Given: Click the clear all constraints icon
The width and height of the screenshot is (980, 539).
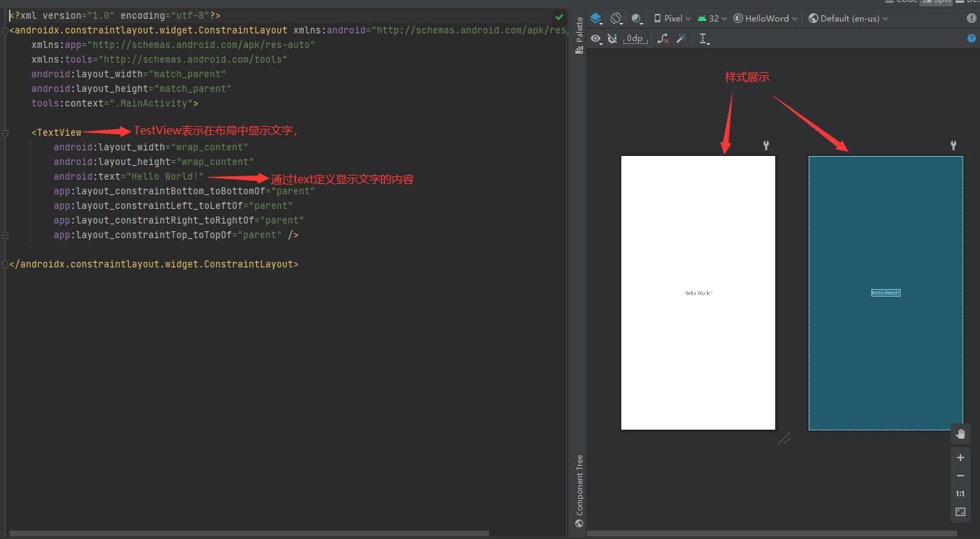Looking at the screenshot, I should point(663,39).
